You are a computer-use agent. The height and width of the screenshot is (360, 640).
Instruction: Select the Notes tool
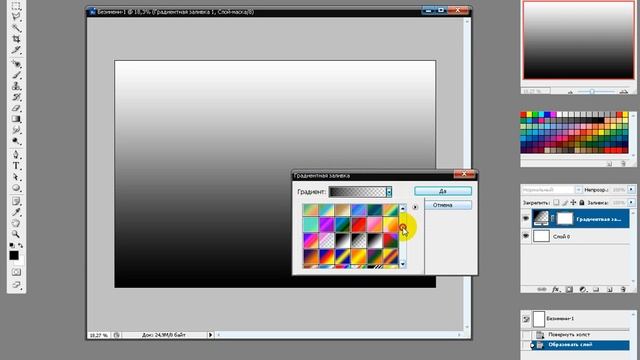click(x=16, y=201)
